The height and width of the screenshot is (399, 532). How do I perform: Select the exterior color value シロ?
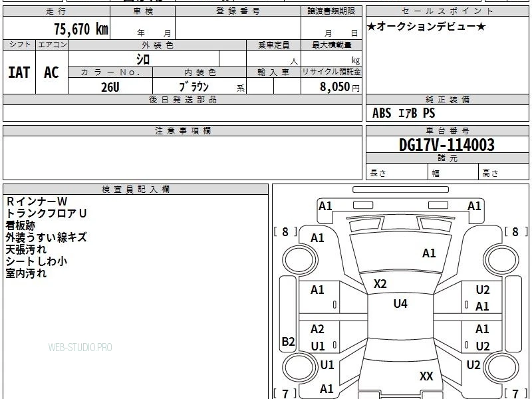click(143, 59)
